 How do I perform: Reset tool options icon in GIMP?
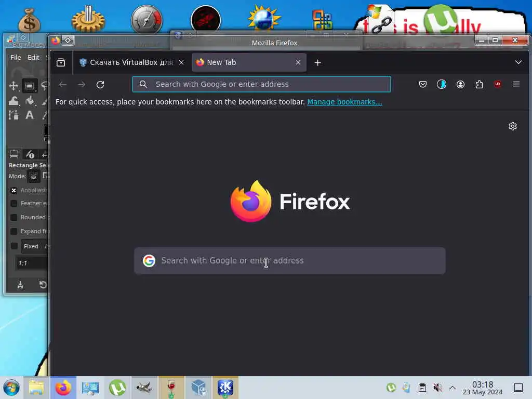tap(43, 284)
